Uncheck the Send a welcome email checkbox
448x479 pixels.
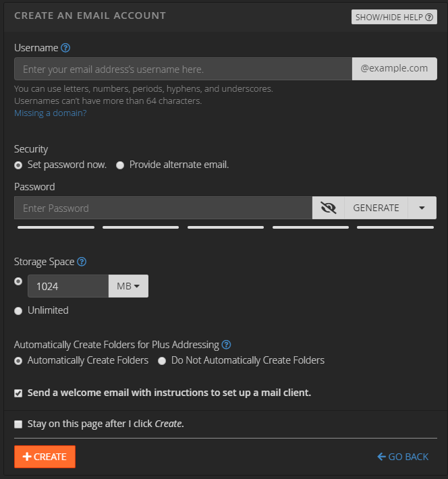coord(18,393)
